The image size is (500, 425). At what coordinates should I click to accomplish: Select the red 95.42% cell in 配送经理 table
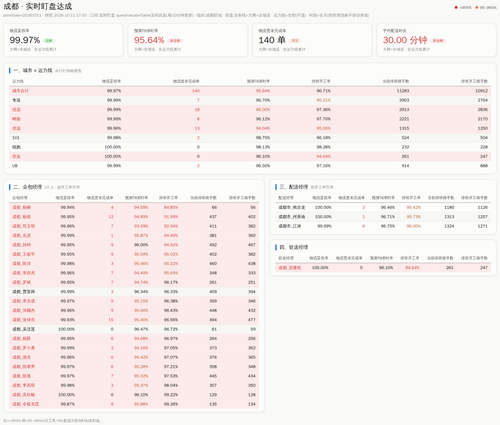point(413,207)
